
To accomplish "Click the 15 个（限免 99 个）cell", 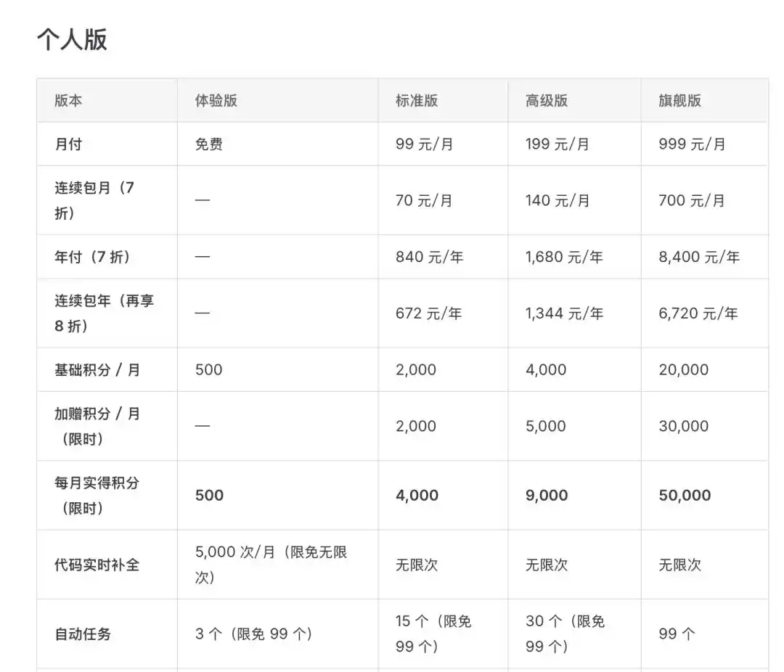I will pyautogui.click(x=433, y=634).
